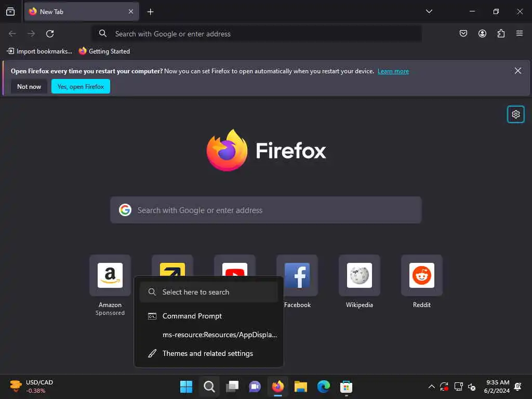532x399 pixels.
Task: Choose Command Prompt from jump list
Action: pyautogui.click(x=209, y=316)
